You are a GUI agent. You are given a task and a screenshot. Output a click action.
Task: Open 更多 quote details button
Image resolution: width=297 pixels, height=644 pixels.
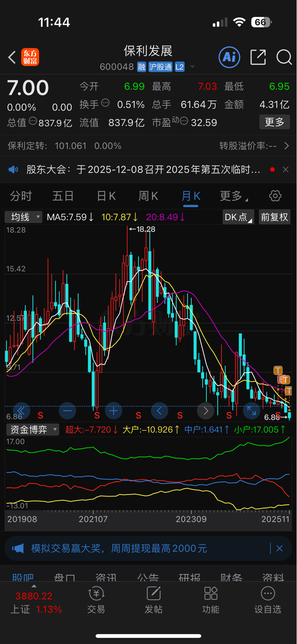(275, 122)
